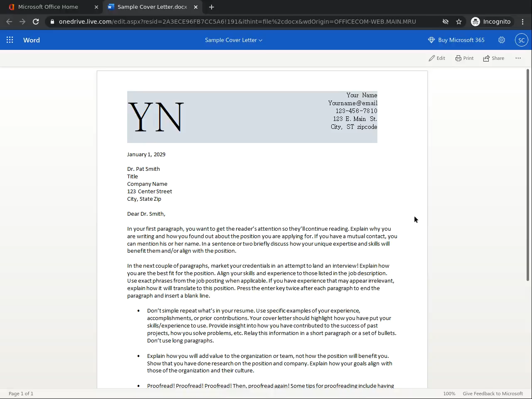Open the SC account profile avatar
The height and width of the screenshot is (399, 532).
521,40
